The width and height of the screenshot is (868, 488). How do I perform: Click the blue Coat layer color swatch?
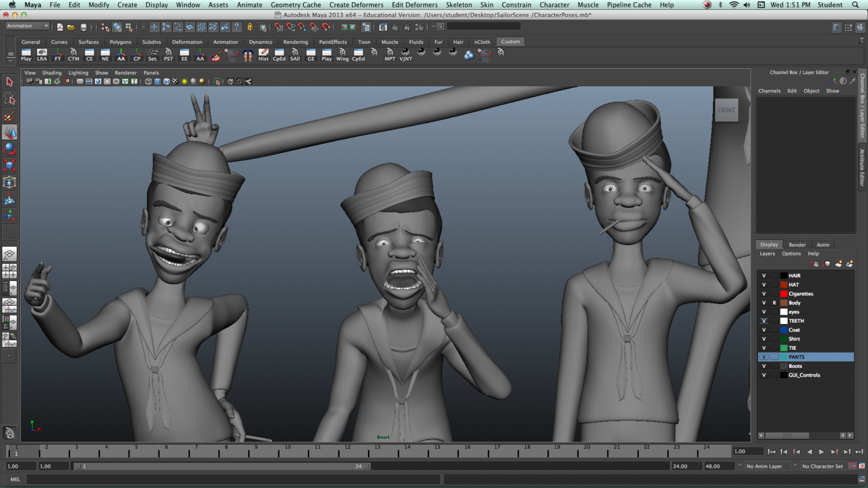point(784,330)
